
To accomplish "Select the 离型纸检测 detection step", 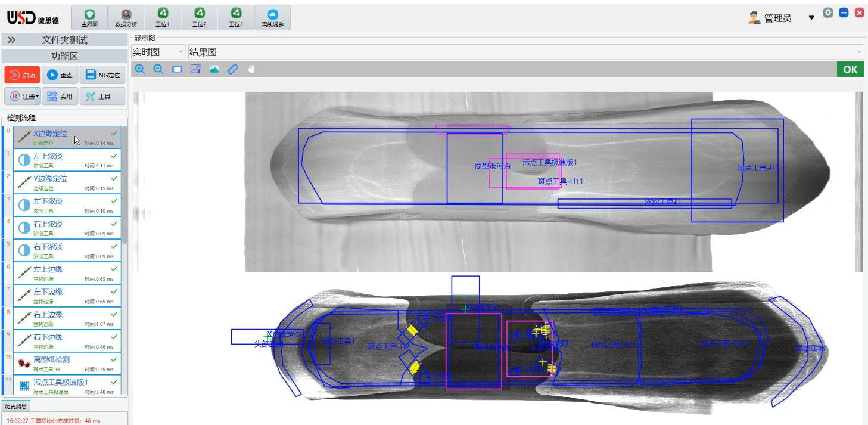I will pos(67,364).
